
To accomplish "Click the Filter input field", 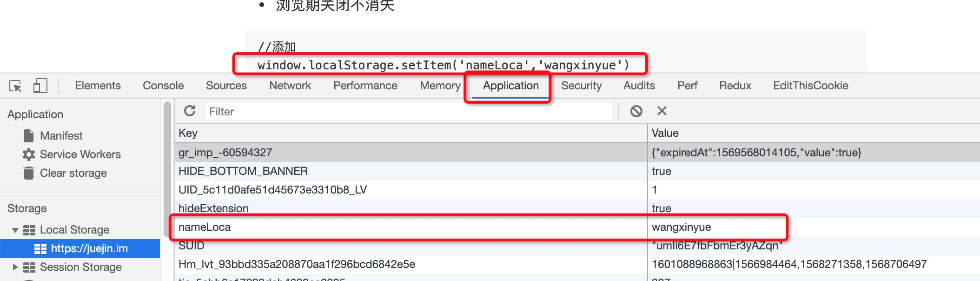I will [x=409, y=112].
